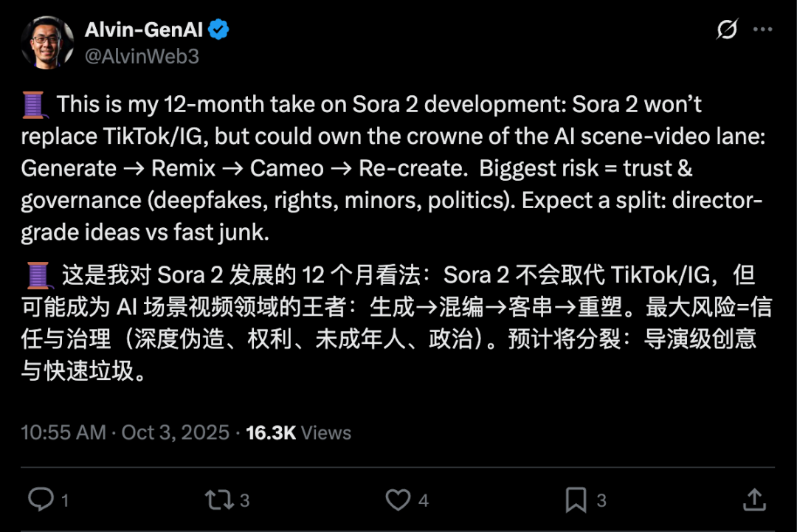Click the thread spool emoji before "This is"
Screen dimensions: 797x532
pos(35,105)
